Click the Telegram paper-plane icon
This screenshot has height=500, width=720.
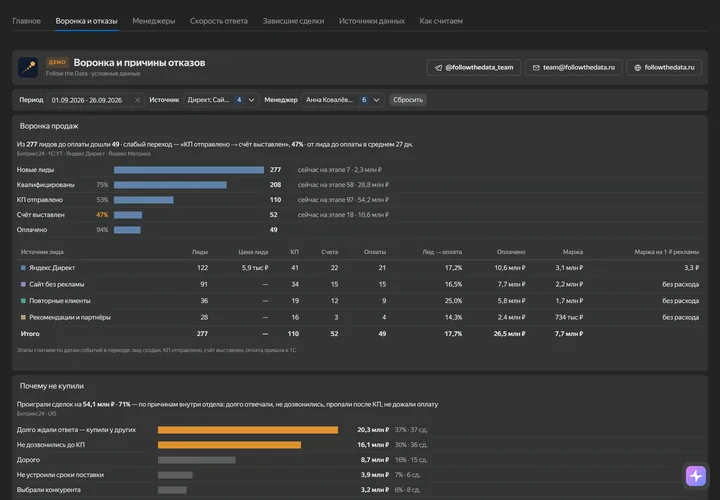coord(439,67)
